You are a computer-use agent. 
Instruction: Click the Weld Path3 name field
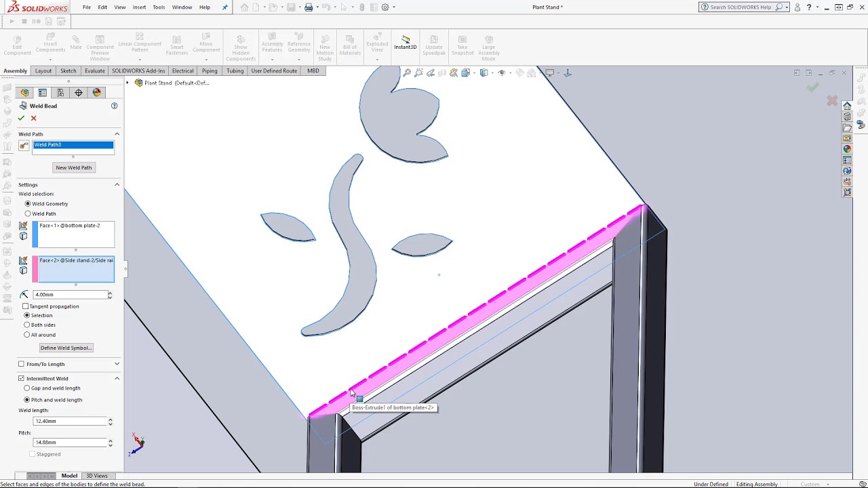click(x=73, y=145)
